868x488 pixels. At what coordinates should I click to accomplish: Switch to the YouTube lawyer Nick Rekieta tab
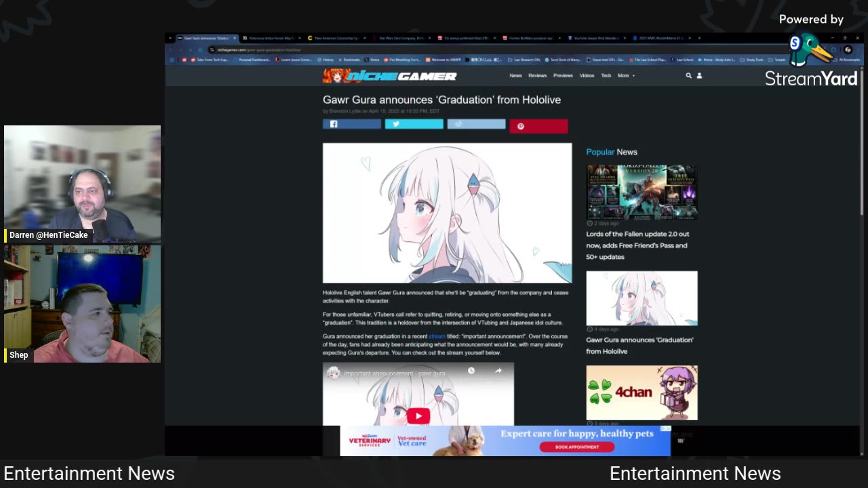tap(595, 38)
